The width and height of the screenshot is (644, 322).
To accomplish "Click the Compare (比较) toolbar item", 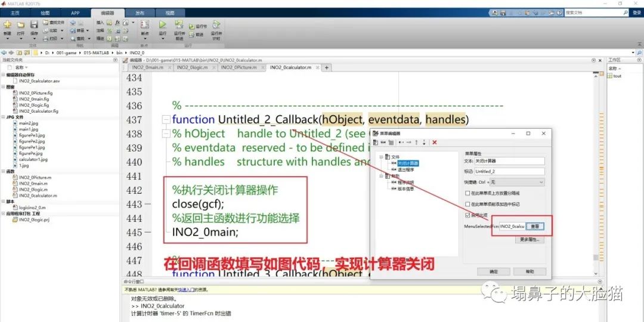I will [53, 30].
